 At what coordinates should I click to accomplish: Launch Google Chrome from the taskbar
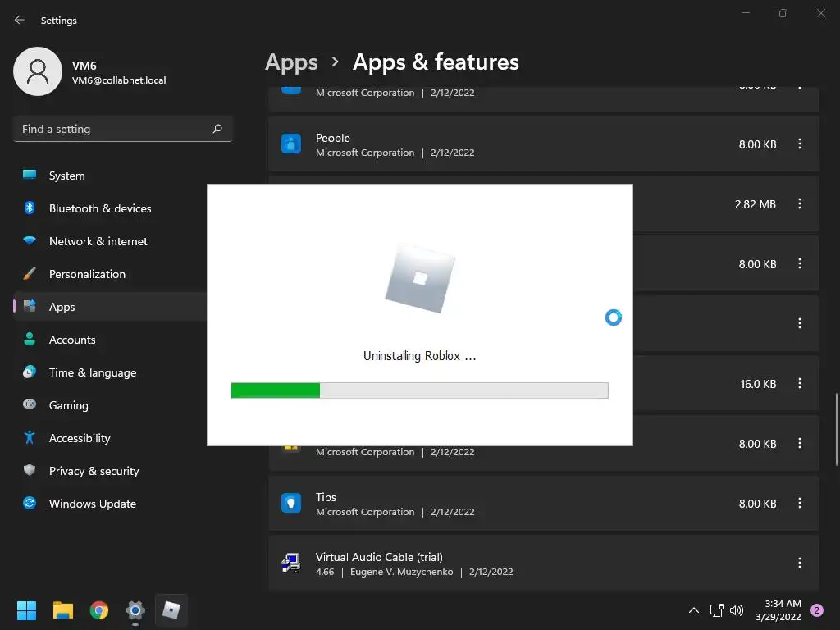(x=99, y=610)
